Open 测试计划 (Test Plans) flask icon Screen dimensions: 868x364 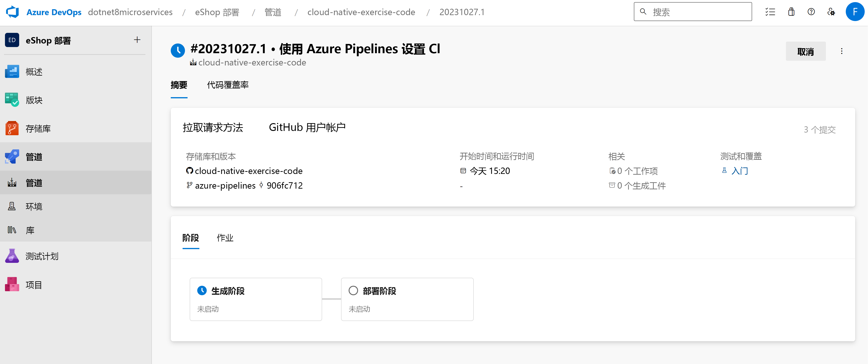12,256
